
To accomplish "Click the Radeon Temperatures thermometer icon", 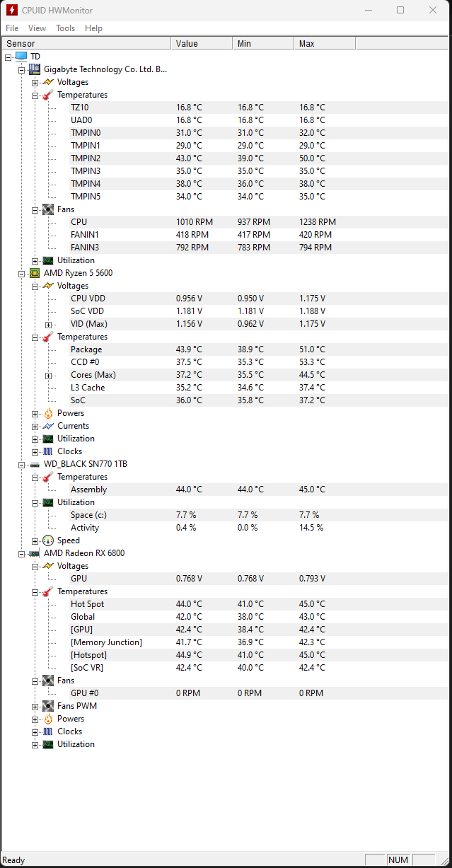I will click(x=47, y=591).
